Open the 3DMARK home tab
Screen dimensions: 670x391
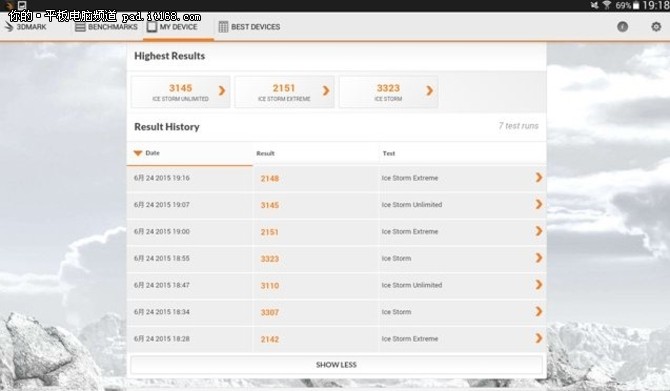pos(26,26)
